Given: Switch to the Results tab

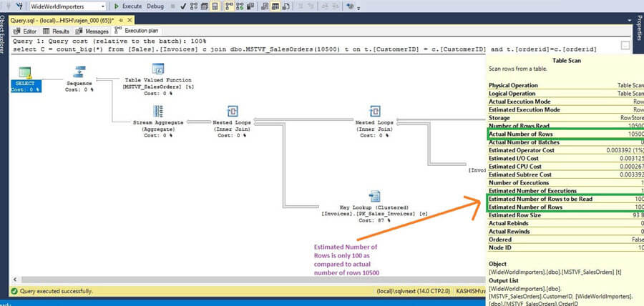Looking at the screenshot, I should pyautogui.click(x=57, y=31).
